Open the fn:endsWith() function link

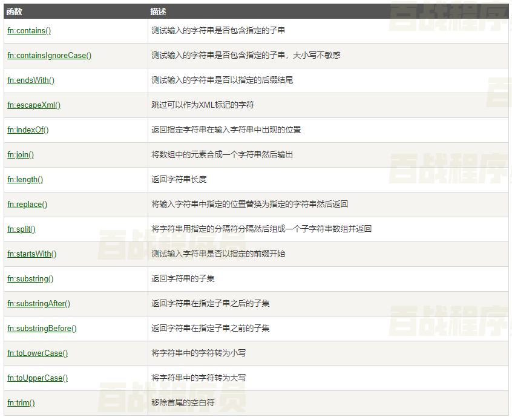pyautogui.click(x=30, y=80)
